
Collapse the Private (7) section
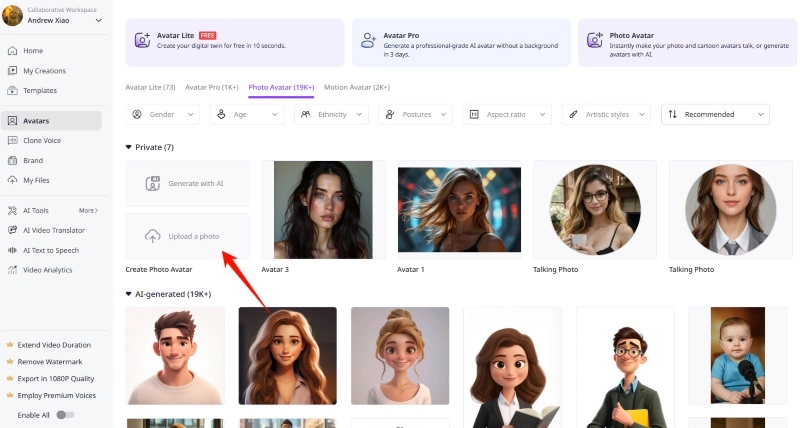(x=129, y=147)
